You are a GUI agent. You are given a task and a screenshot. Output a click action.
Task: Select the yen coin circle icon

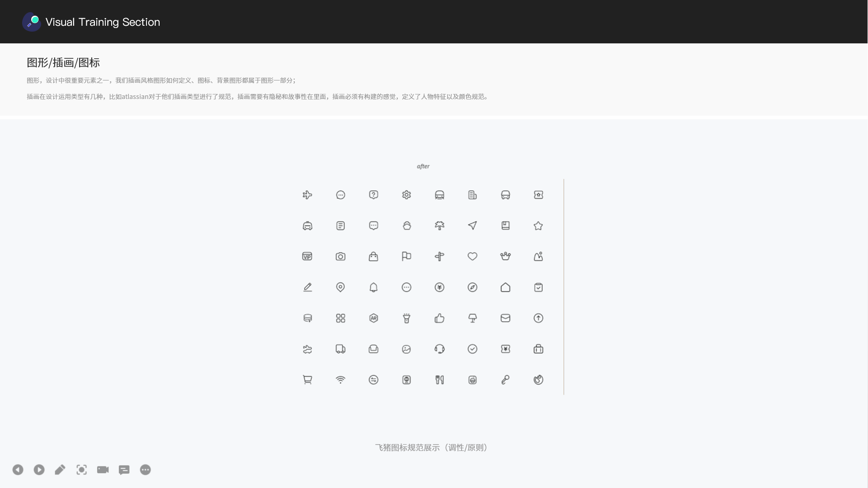(x=439, y=287)
